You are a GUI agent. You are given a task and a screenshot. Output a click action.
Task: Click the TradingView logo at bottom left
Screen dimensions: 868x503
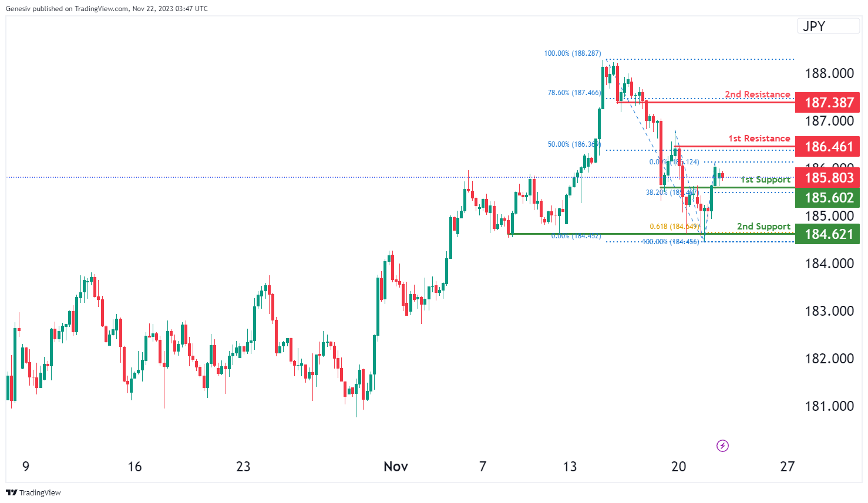33,492
